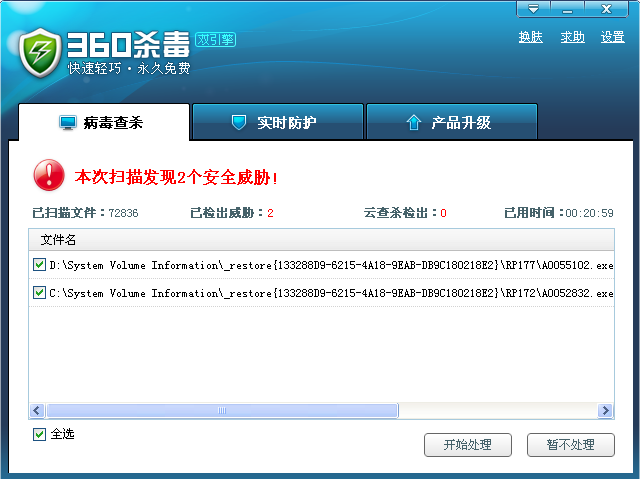Screen dimensions: 640x479
Task: Click the shield icon on 实时防护 tab
Action: [x=239, y=122]
